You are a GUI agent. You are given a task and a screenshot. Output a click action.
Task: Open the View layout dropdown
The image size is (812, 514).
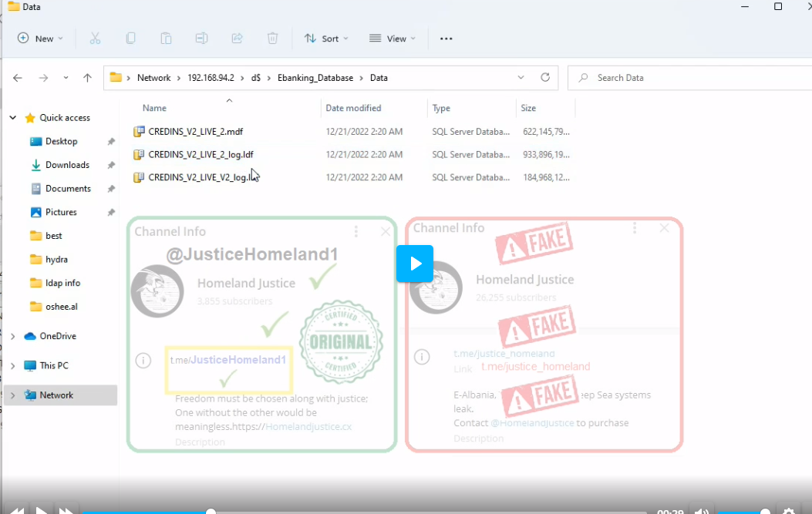[393, 39]
